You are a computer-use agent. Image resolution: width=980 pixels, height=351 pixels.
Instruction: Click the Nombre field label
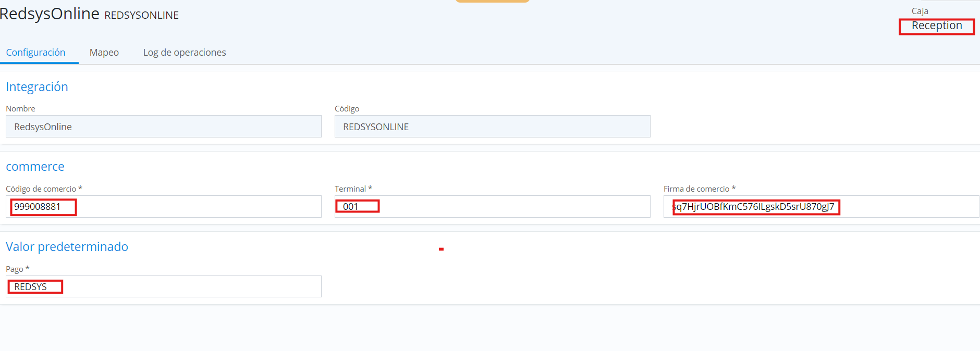tap(20, 109)
